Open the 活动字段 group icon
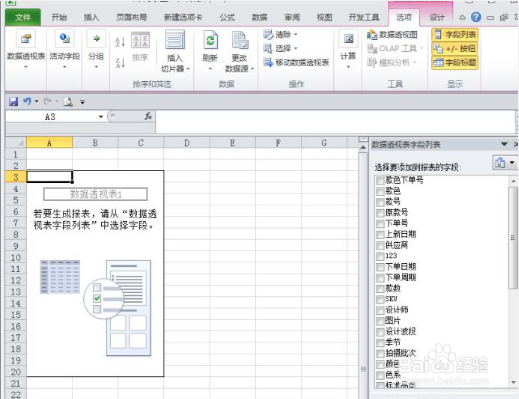519x399 pixels. pyautogui.click(x=65, y=39)
